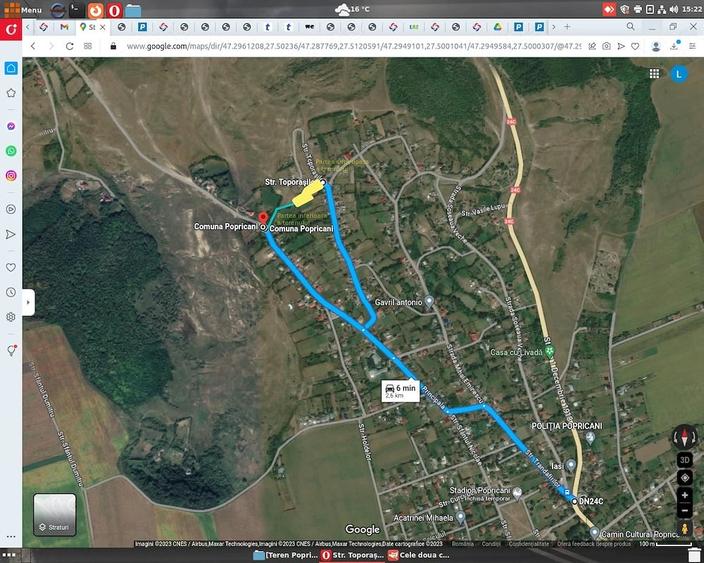Switch to the Gmail tab
The image size is (704, 563).
[x=65, y=27]
